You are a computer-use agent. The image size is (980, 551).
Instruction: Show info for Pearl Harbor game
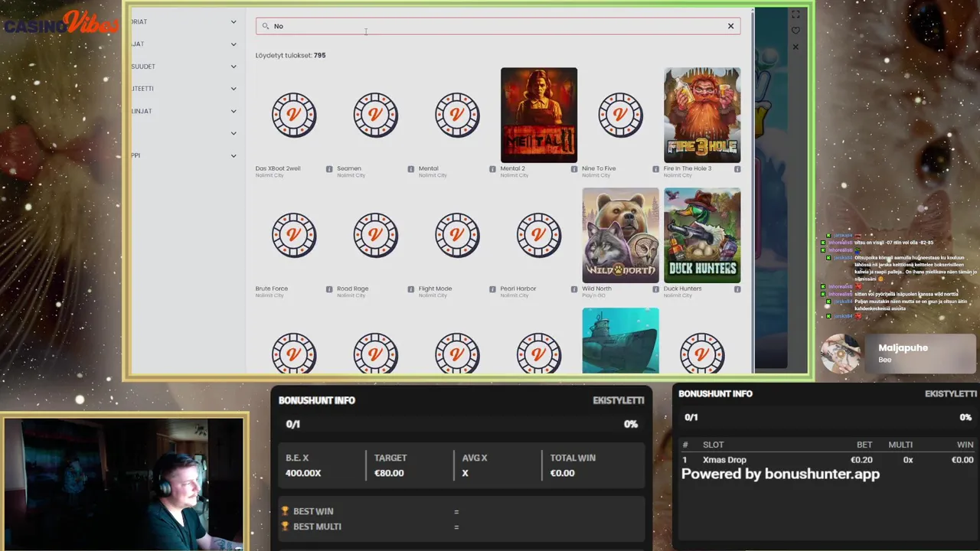(x=574, y=289)
